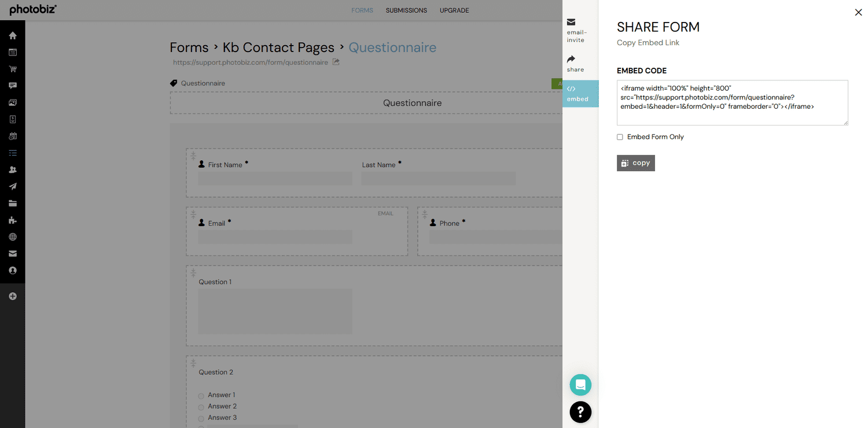Open the black help question mark button
Image resolution: width=868 pixels, height=428 pixels.
point(580,412)
